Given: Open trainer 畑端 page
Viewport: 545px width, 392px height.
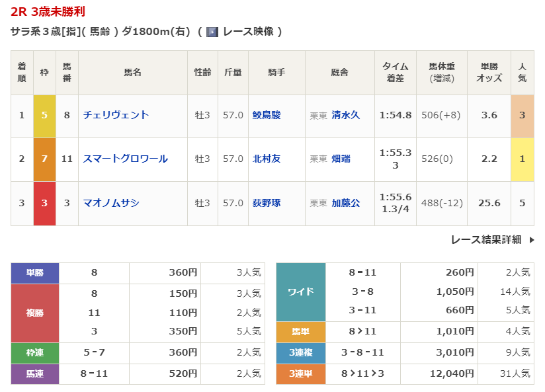Looking at the screenshot, I should point(341,159).
